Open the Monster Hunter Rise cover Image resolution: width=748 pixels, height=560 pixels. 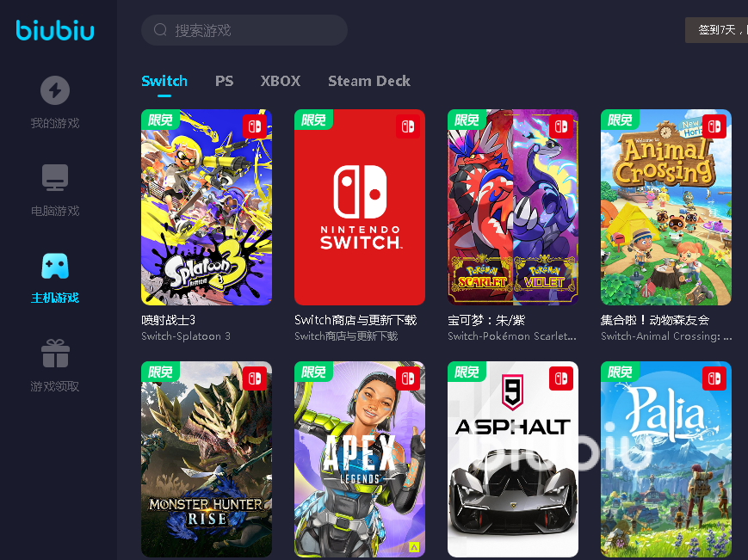[207, 459]
